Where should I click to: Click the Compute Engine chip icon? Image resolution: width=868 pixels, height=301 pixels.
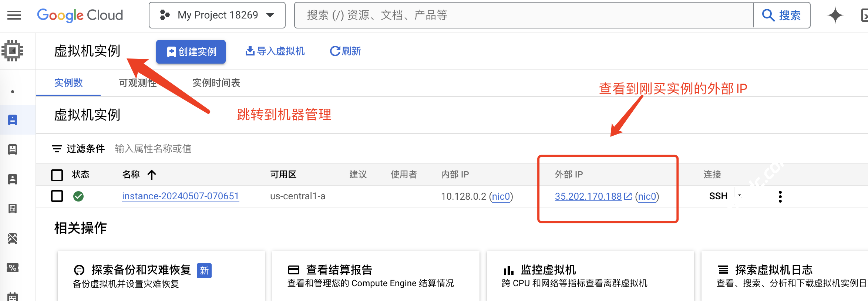[13, 51]
